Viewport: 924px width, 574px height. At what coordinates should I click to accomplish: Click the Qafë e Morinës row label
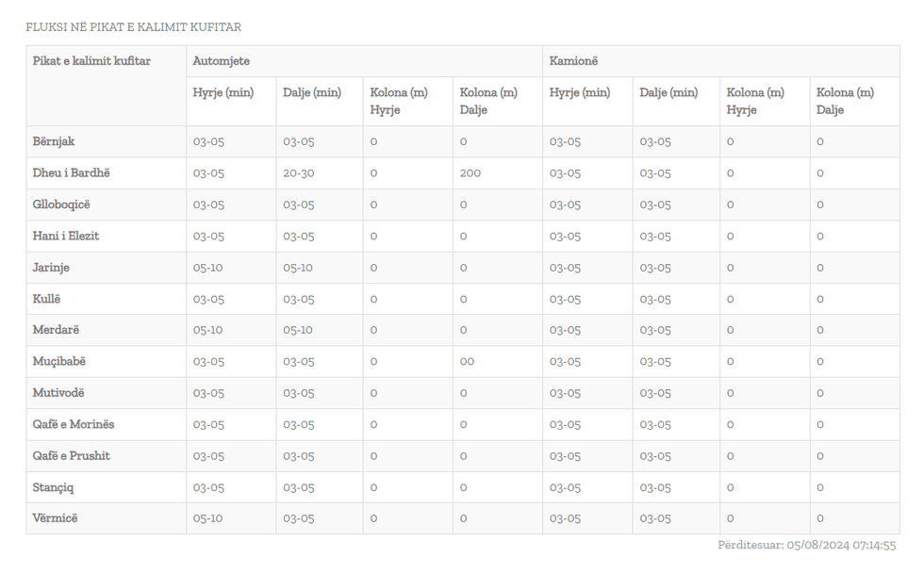pos(74,424)
